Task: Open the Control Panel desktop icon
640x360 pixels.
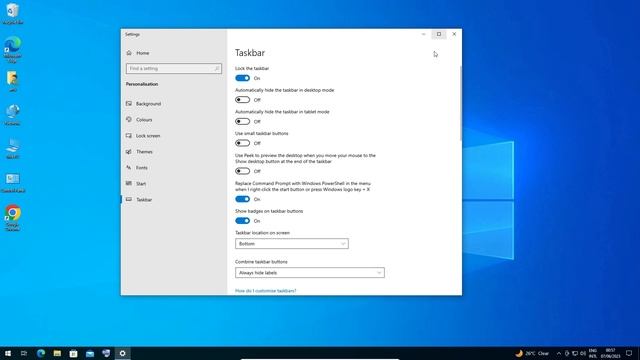Action: pos(13,182)
